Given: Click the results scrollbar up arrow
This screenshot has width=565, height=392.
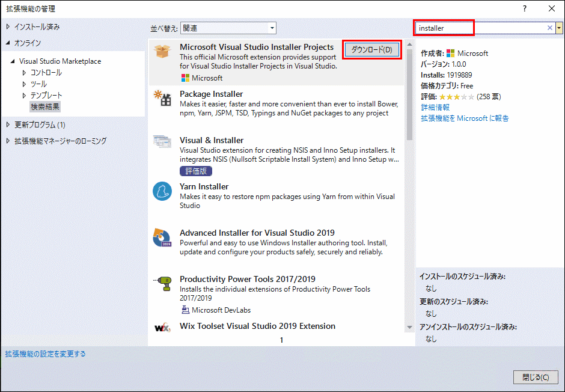Looking at the screenshot, I should click(x=409, y=44).
